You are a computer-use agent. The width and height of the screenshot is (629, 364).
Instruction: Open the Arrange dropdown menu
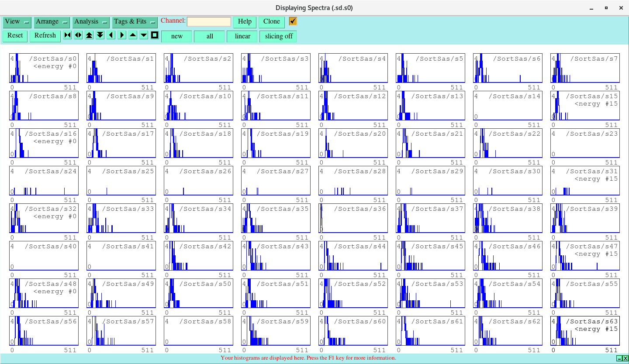[x=52, y=21]
